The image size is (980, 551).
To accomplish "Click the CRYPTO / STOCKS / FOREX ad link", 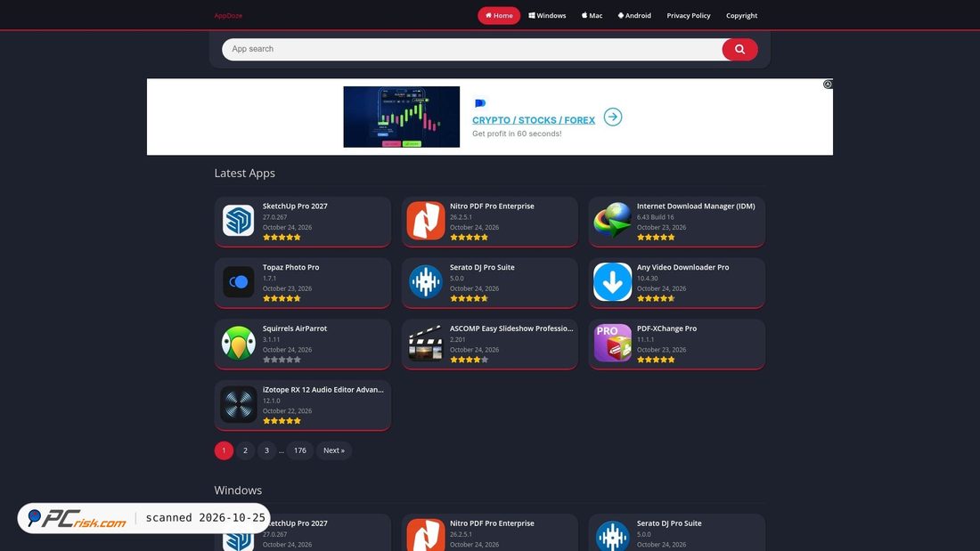I will (x=533, y=120).
